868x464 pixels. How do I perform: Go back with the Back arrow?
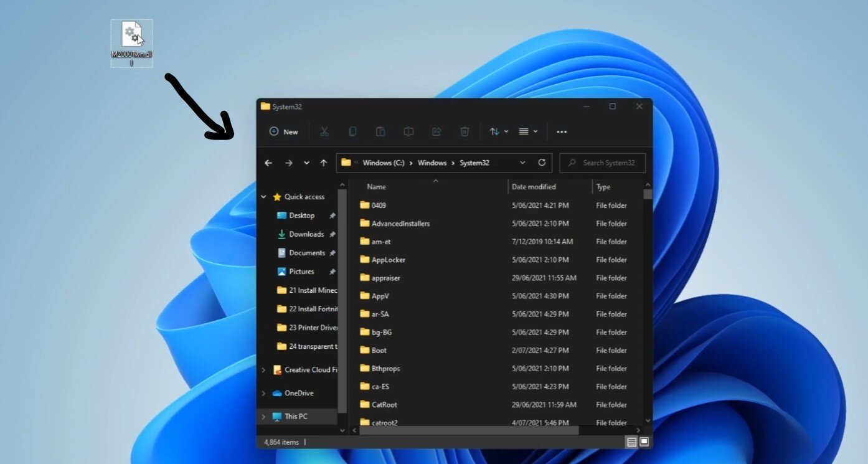[268, 163]
